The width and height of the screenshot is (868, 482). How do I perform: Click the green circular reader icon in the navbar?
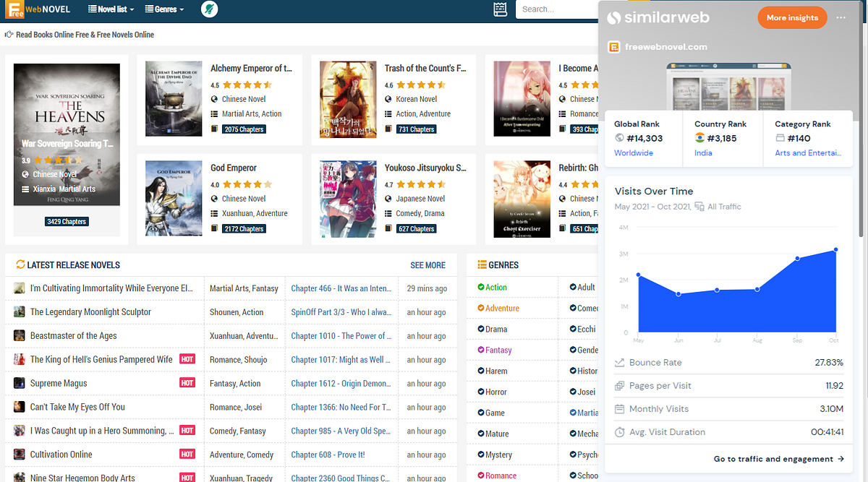(209, 10)
